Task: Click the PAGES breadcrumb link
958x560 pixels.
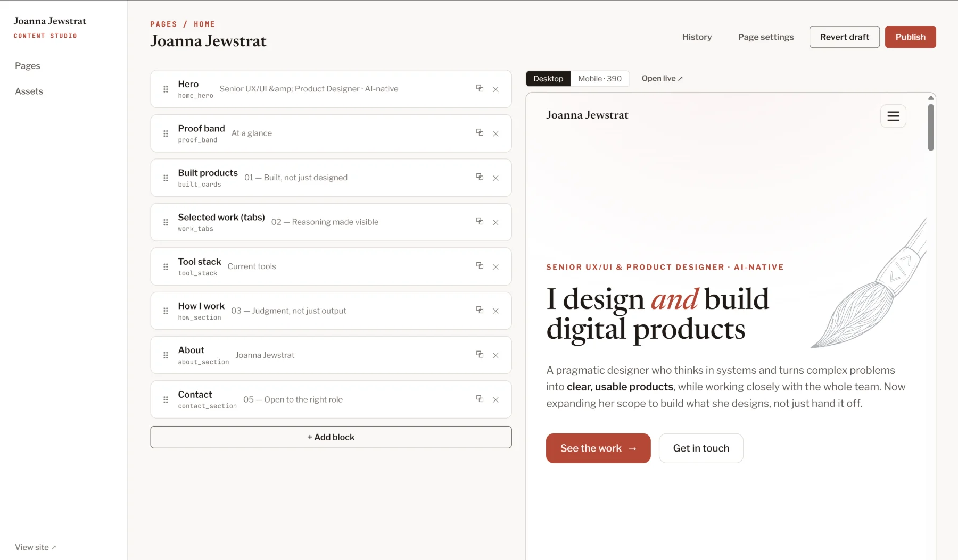Action: 163,24
